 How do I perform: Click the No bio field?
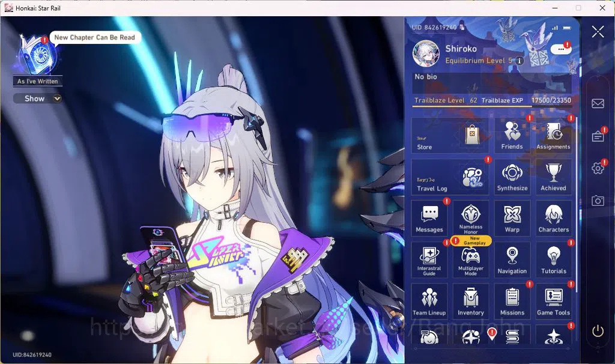[492, 82]
